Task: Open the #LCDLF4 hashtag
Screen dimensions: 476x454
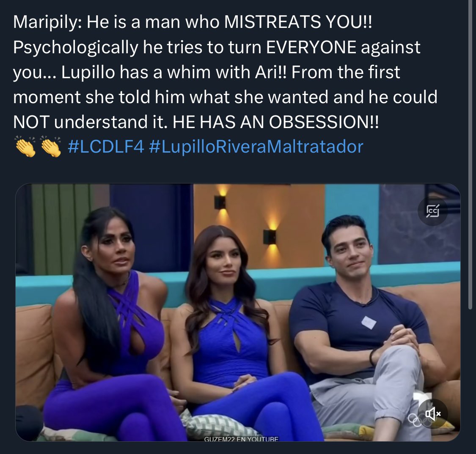Action: pos(106,147)
